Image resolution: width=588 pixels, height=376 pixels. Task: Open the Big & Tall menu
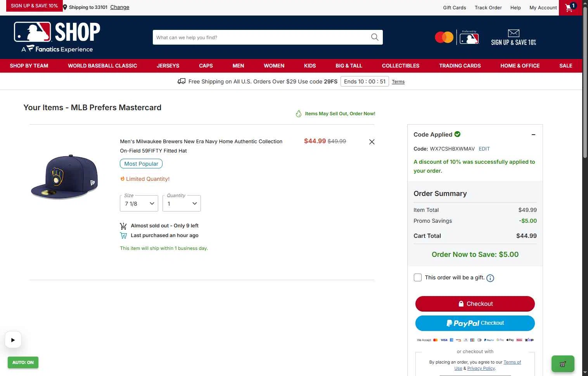(x=349, y=66)
